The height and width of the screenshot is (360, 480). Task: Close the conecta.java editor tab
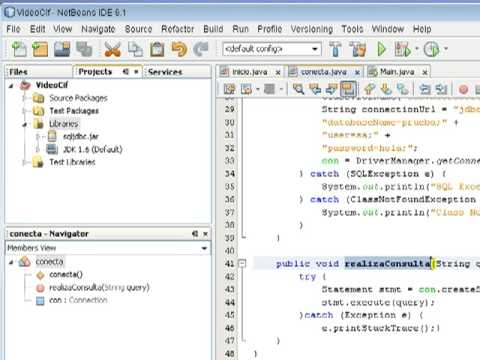[357, 72]
